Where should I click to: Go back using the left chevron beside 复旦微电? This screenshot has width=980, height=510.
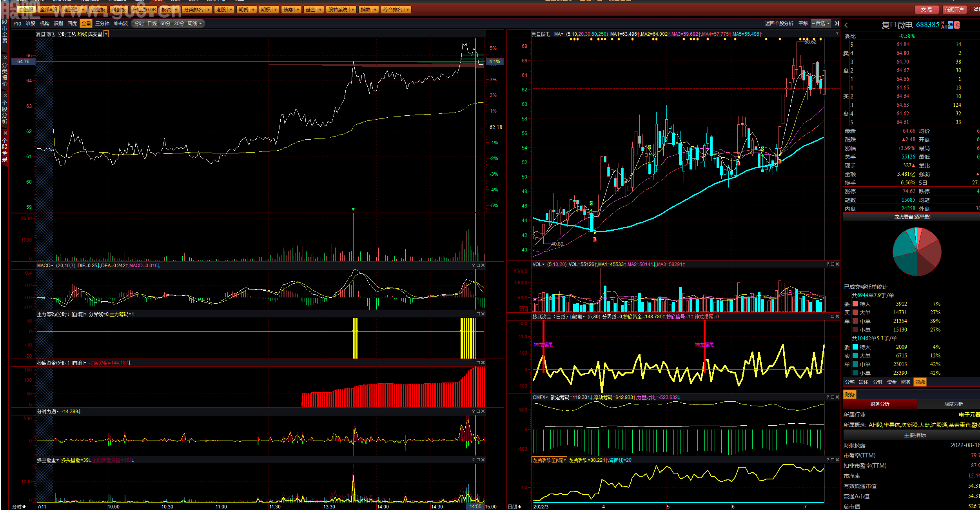click(x=846, y=25)
